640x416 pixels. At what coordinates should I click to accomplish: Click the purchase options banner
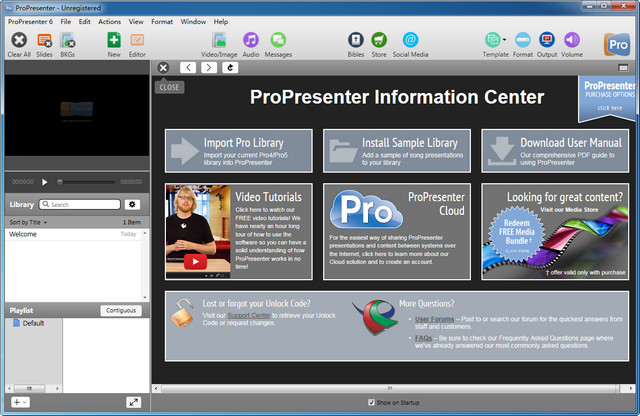607,98
